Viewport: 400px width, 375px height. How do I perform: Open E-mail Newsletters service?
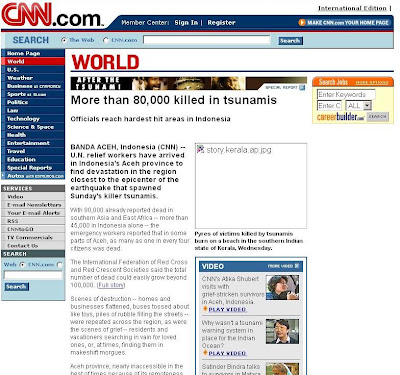33,205
